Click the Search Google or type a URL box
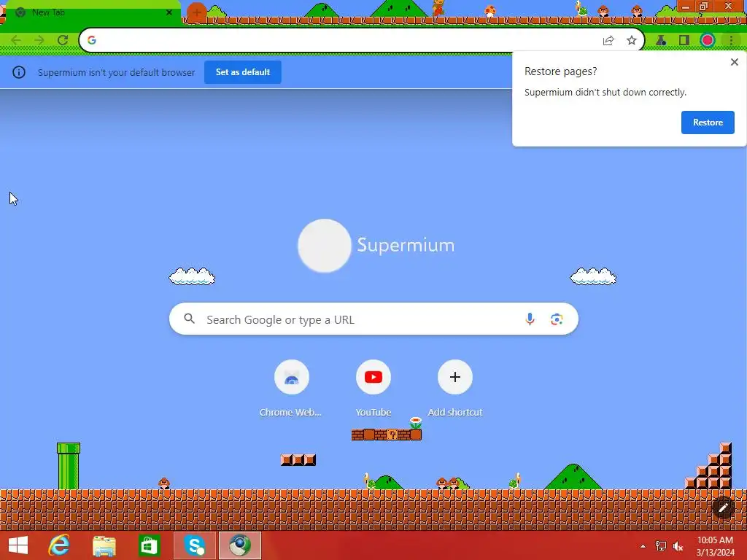 pos(373,319)
